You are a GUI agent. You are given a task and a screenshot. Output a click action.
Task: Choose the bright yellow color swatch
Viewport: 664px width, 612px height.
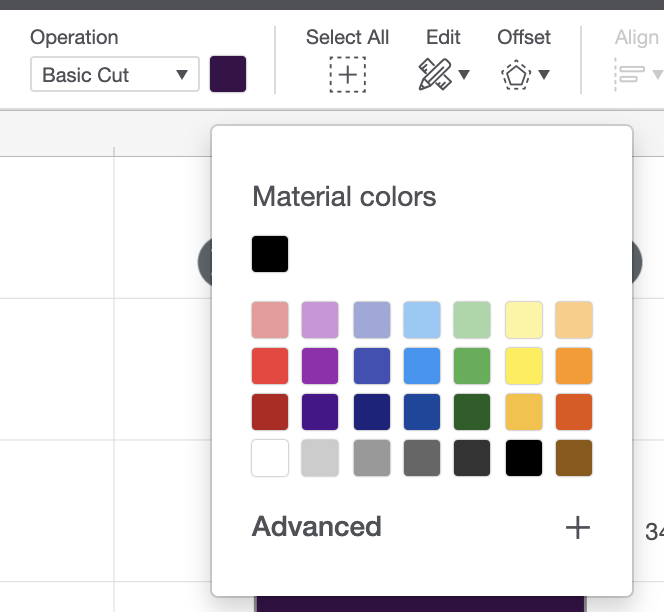pos(524,366)
